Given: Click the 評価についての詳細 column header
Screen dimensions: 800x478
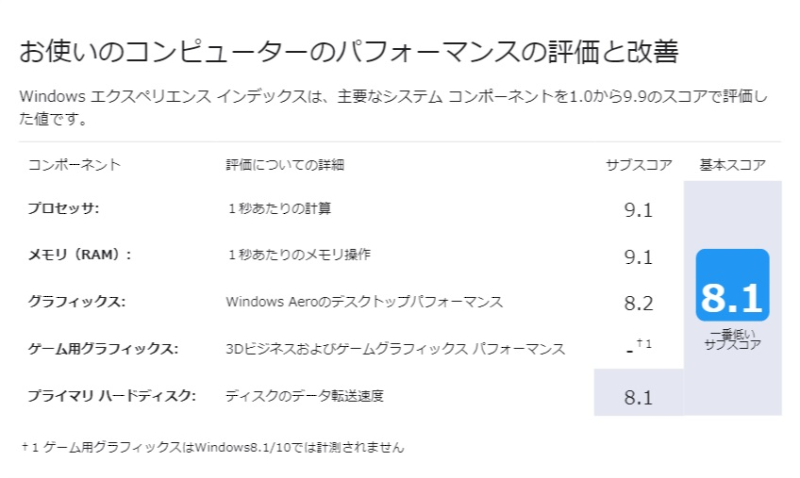Looking at the screenshot, I should click(x=285, y=165).
